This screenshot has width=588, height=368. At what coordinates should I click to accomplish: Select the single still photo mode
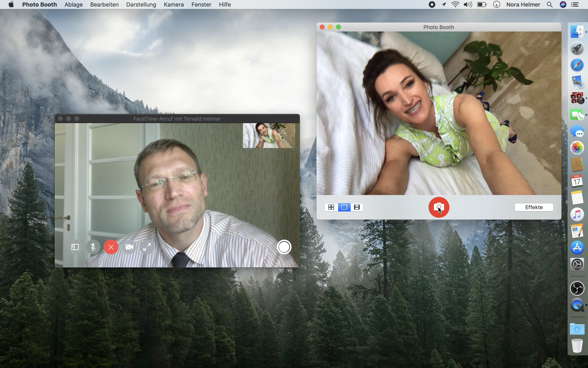344,207
